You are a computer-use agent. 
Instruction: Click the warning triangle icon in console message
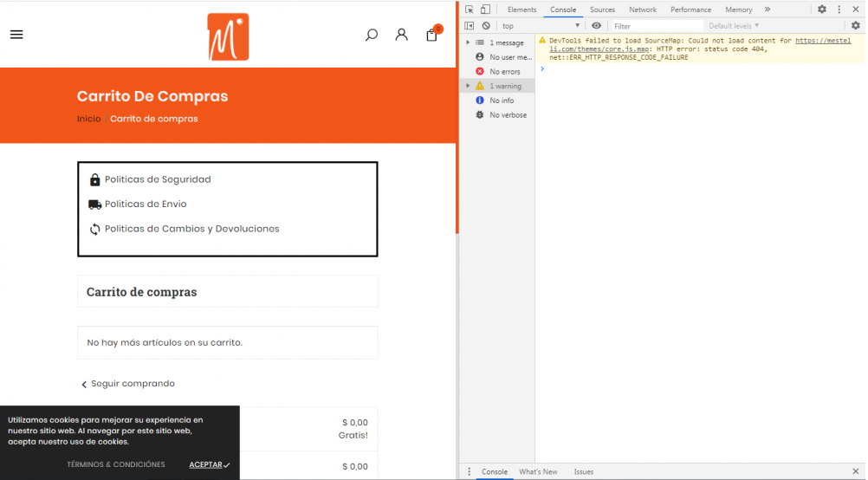pyautogui.click(x=542, y=41)
